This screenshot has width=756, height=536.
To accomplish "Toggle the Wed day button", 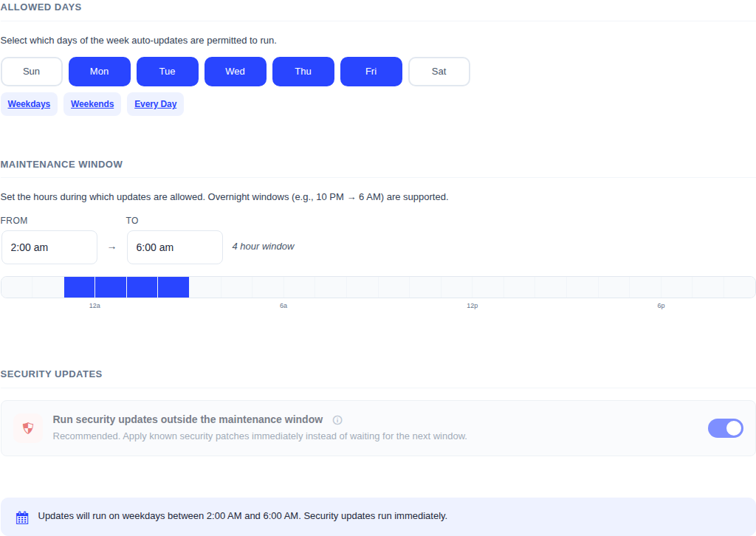I will pyautogui.click(x=236, y=72).
